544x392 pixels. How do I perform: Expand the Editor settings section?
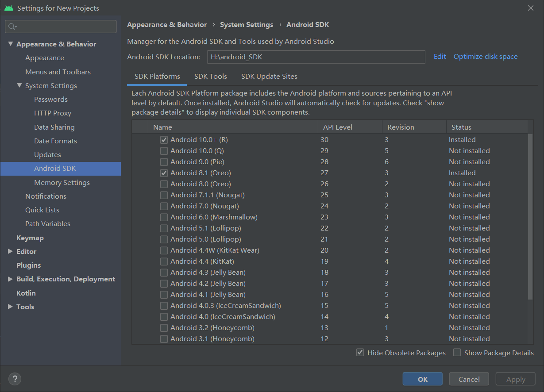pyautogui.click(x=11, y=251)
